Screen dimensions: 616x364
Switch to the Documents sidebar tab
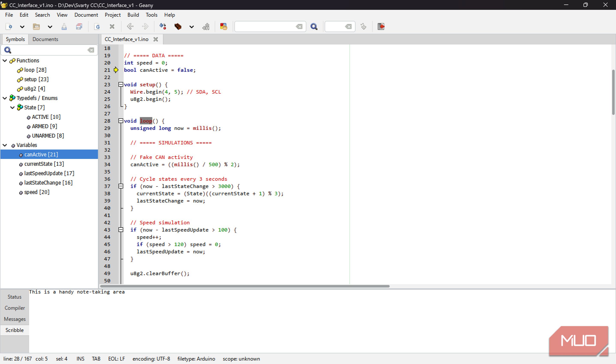pyautogui.click(x=45, y=39)
